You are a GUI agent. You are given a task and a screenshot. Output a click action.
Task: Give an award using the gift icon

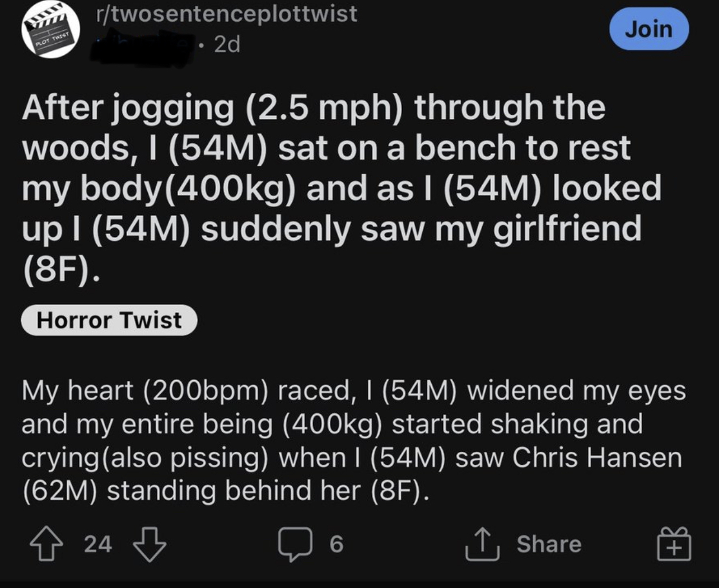point(675,545)
